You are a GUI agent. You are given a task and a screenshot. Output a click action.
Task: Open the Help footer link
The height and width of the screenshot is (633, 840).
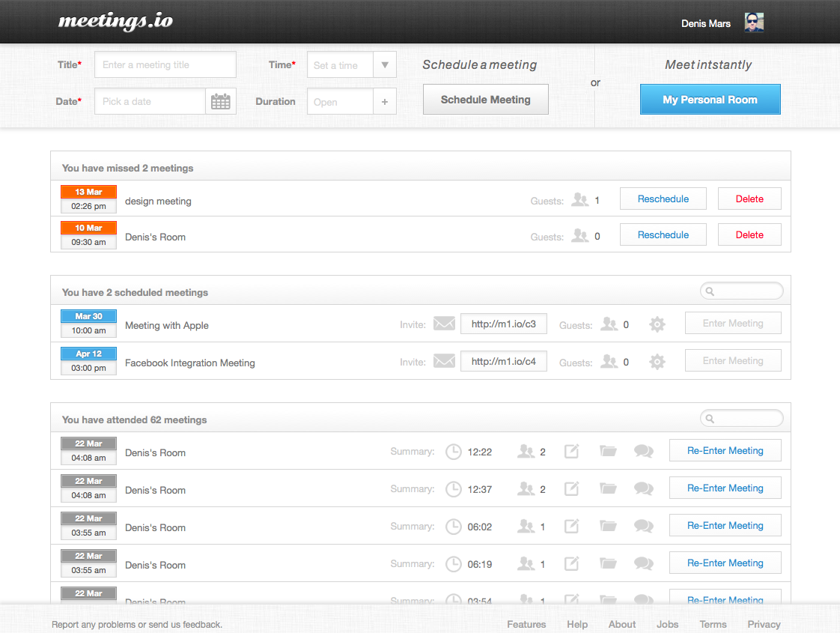[x=576, y=624]
